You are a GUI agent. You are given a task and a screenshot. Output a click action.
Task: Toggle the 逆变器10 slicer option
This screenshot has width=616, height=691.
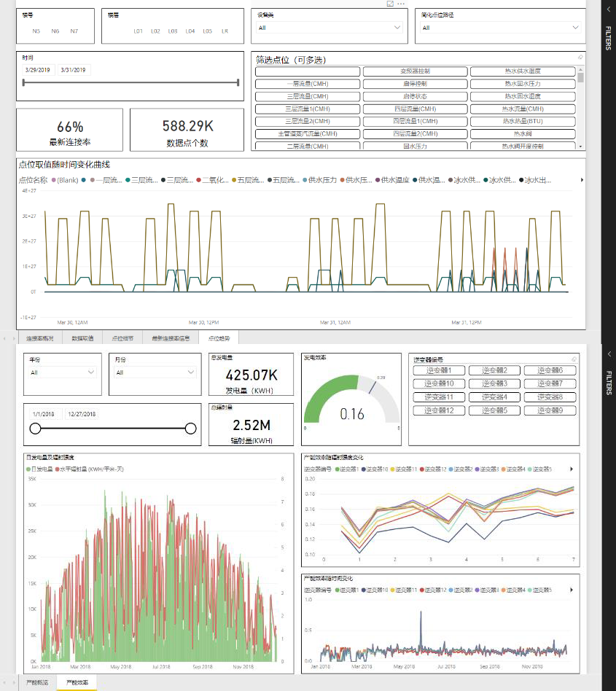[x=440, y=383]
